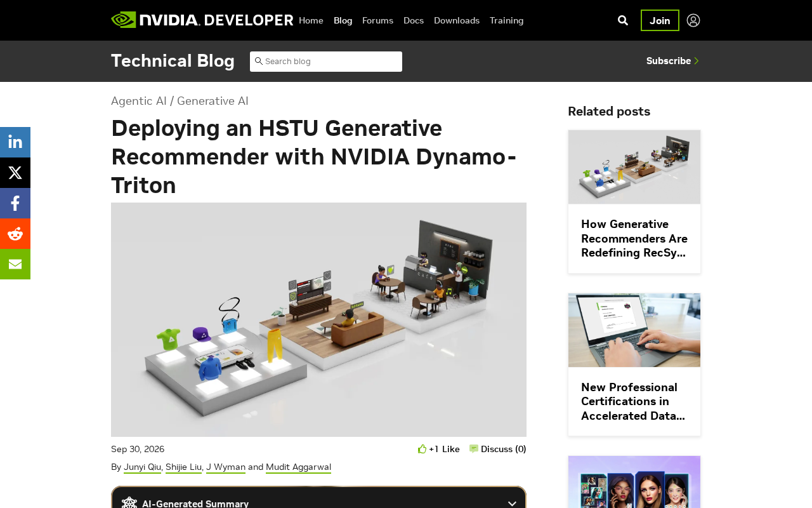
Task: Click the AI-Generated Summary icon
Action: click(x=129, y=504)
